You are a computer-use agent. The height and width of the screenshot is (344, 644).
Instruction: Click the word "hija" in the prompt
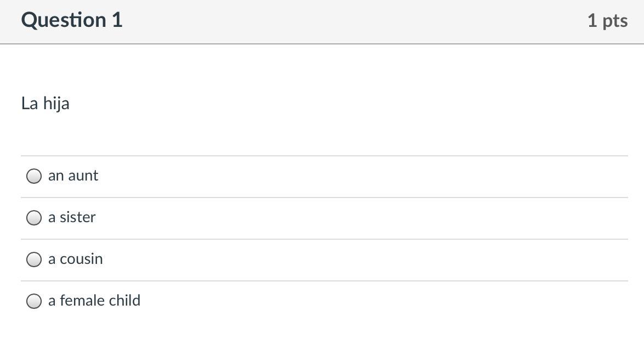(x=56, y=103)
